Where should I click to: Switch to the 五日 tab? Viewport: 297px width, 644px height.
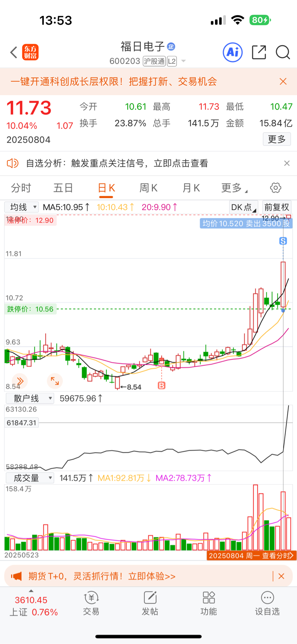[x=63, y=188]
